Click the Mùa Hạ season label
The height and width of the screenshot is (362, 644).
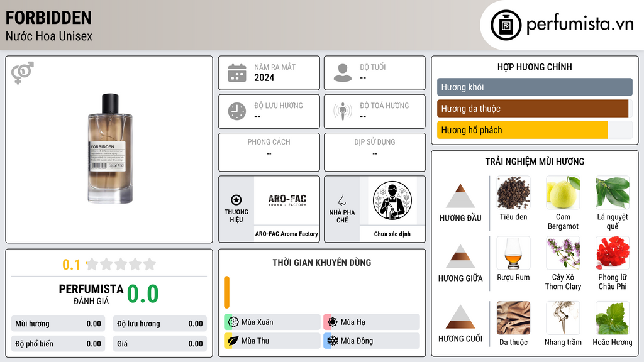pos(353,322)
